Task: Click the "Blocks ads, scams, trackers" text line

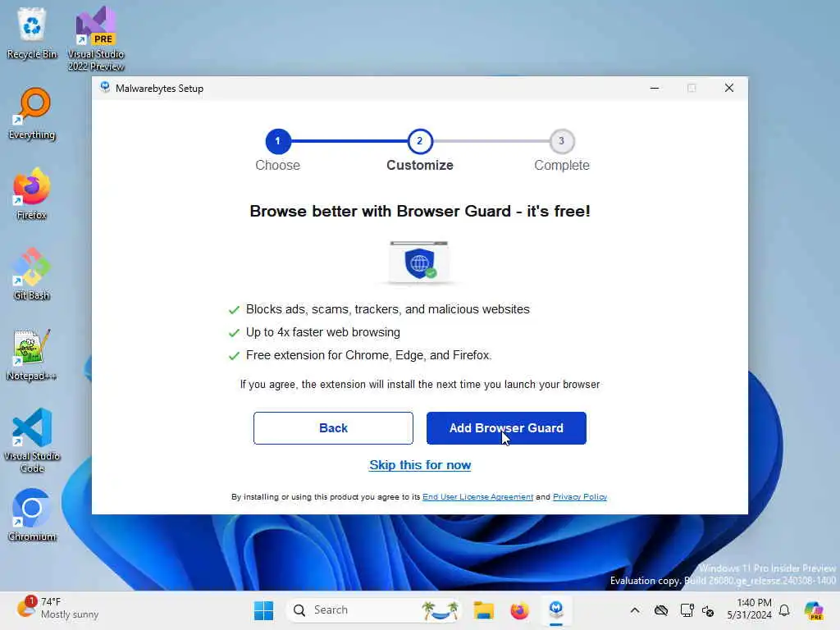Action: point(387,309)
